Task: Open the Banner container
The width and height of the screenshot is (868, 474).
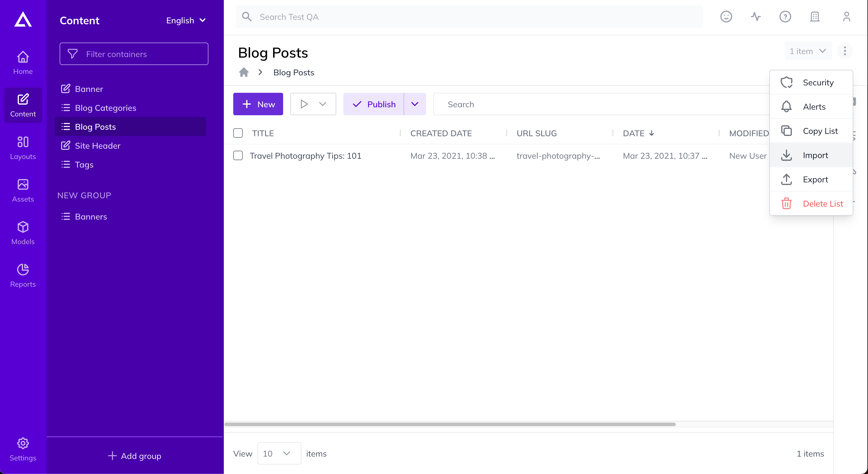Action: (130, 89)
